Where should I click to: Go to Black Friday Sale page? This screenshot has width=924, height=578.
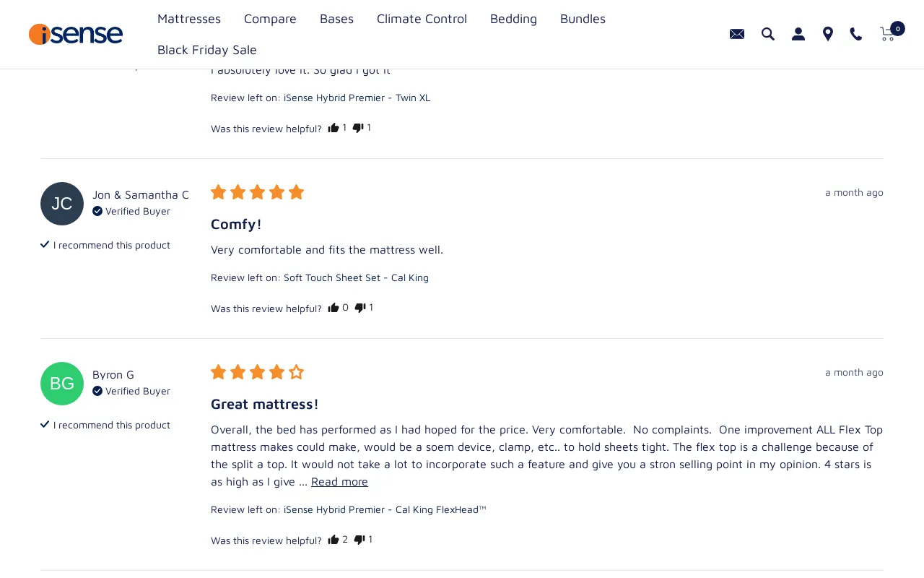207,50
